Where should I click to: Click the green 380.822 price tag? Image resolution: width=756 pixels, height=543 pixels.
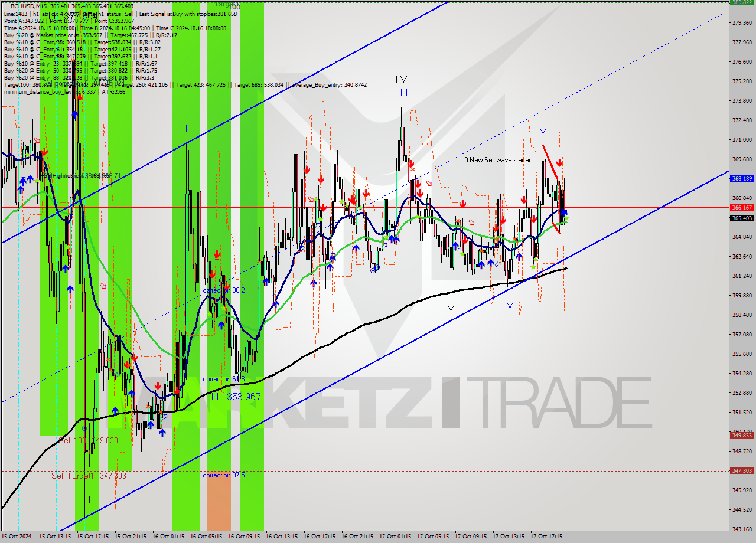741,2
